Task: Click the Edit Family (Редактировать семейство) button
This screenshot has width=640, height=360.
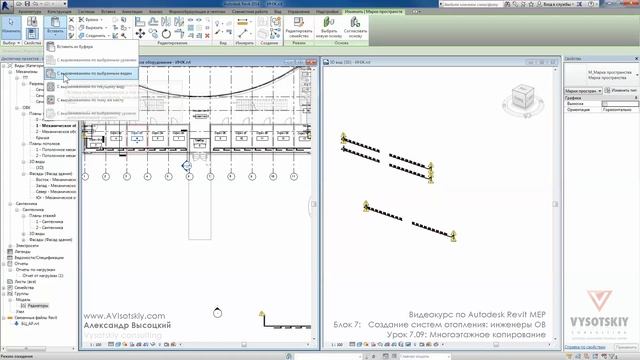Action: (x=299, y=27)
